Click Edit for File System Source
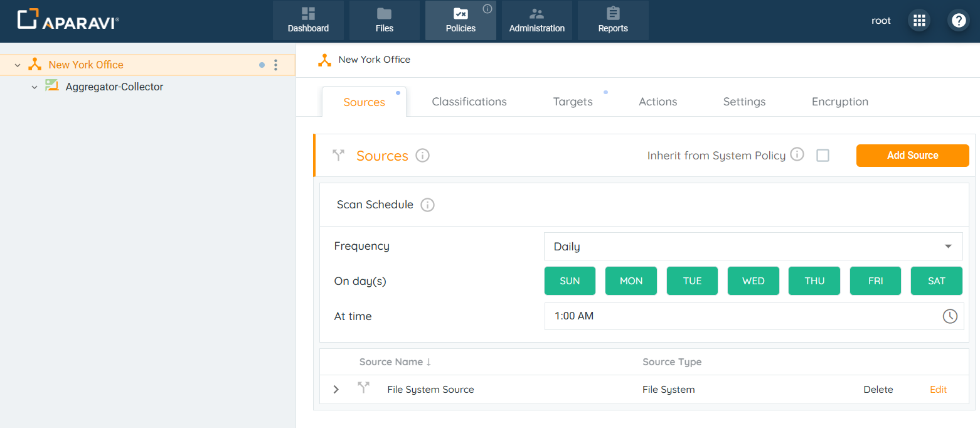This screenshot has height=428, width=980. click(938, 390)
